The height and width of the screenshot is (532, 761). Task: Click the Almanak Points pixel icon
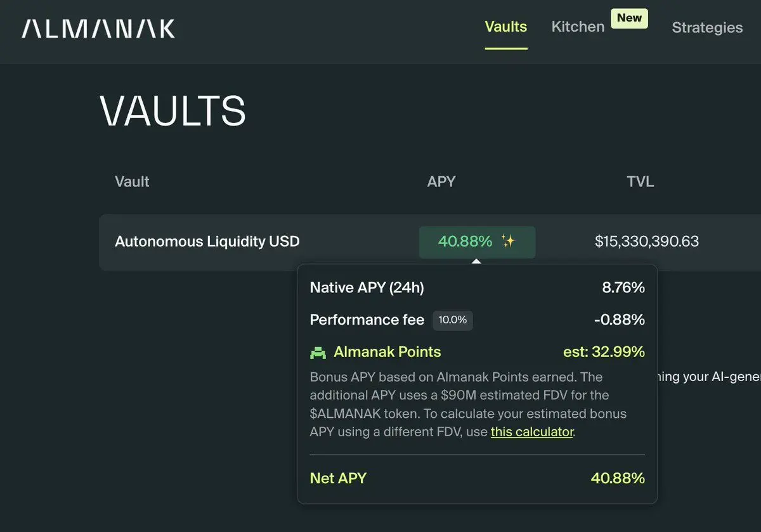pos(318,352)
